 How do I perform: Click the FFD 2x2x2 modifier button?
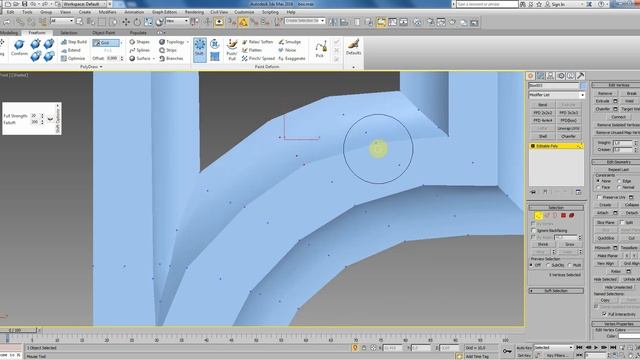(542, 113)
